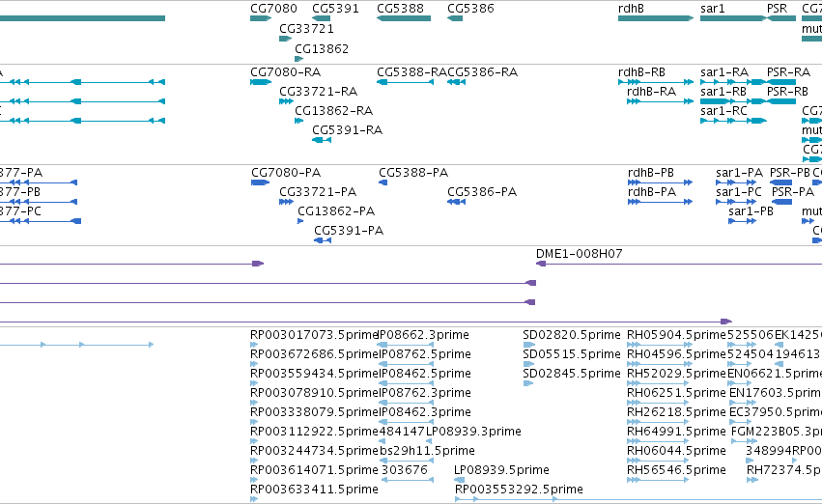The width and height of the screenshot is (822, 504).
Task: Select the CG5388-RA transcript
Action: tap(405, 82)
